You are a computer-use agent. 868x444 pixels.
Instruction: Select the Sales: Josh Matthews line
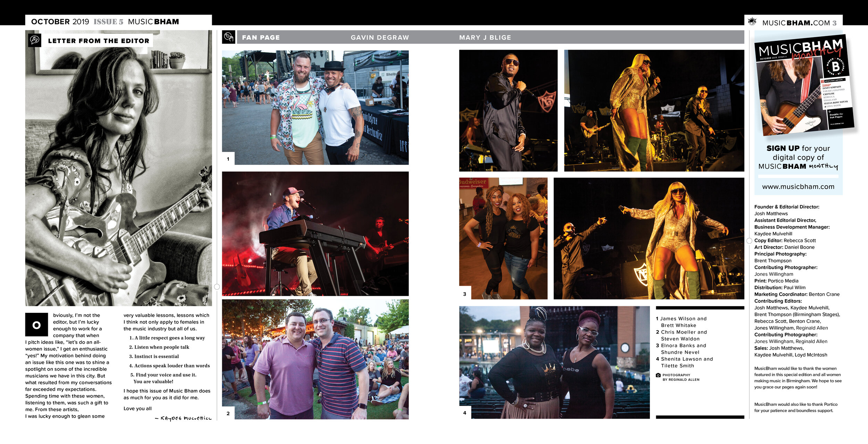point(779,348)
